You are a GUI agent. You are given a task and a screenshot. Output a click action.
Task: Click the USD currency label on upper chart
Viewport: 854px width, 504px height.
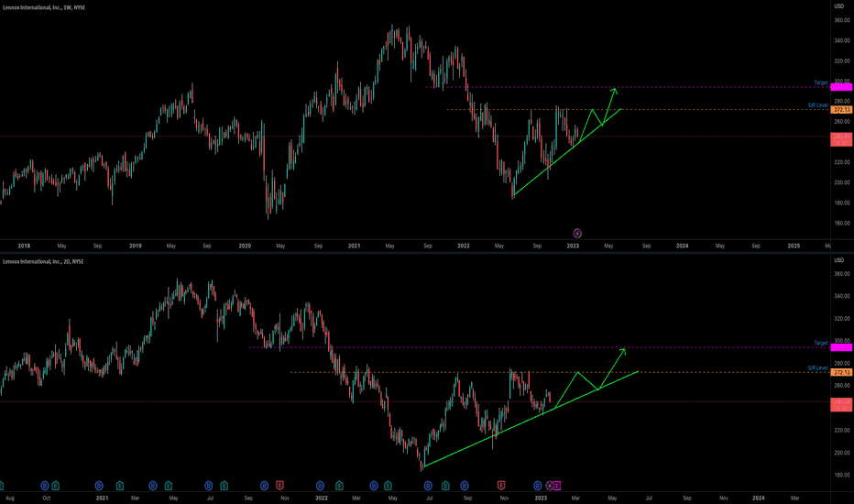coord(838,6)
